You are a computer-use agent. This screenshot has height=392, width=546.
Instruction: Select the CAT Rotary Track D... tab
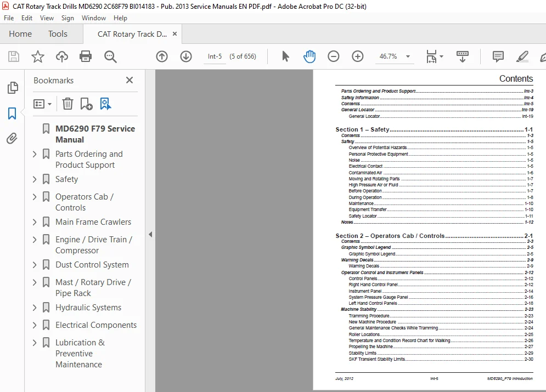pos(132,34)
